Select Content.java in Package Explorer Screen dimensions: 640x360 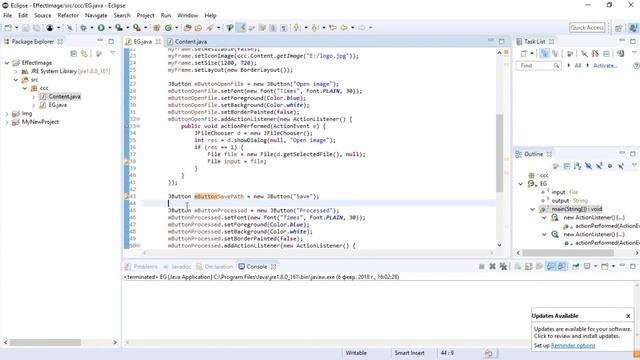point(64,97)
